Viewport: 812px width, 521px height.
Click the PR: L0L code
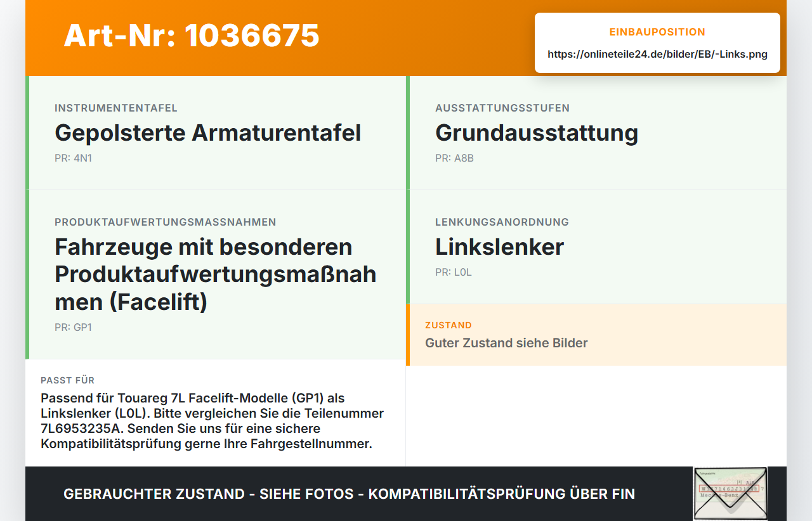[454, 273]
